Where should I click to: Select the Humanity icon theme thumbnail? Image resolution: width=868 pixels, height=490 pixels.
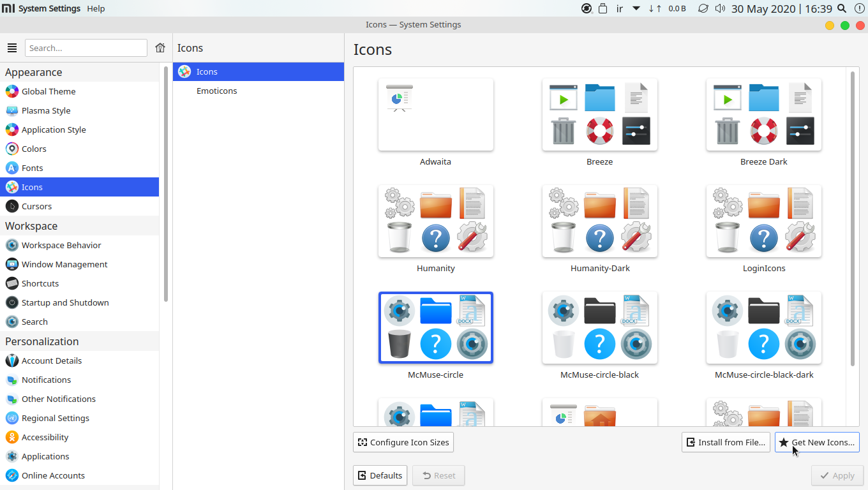[x=435, y=221]
